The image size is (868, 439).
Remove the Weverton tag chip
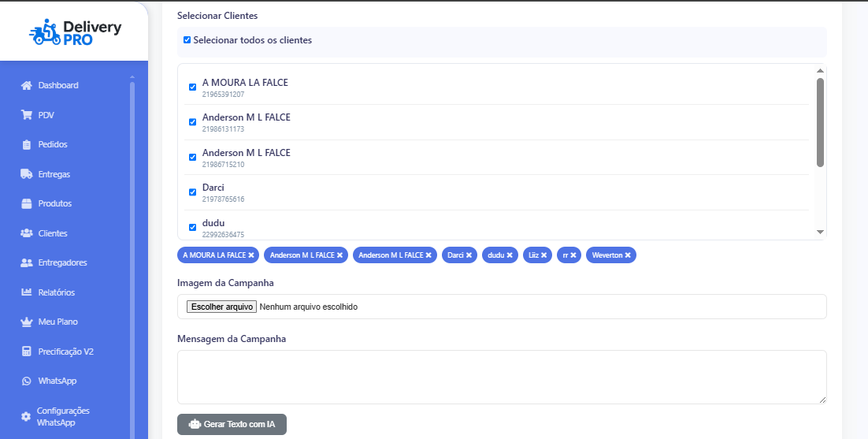tap(628, 255)
